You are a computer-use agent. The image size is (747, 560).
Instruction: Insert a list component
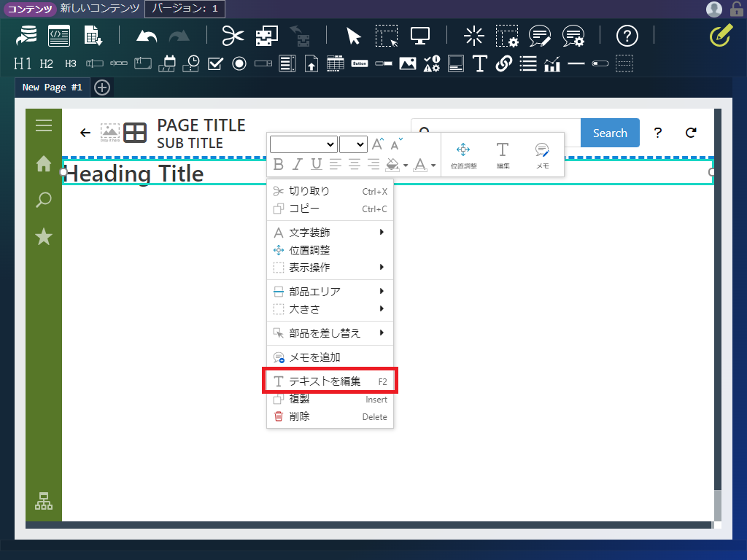(528, 63)
